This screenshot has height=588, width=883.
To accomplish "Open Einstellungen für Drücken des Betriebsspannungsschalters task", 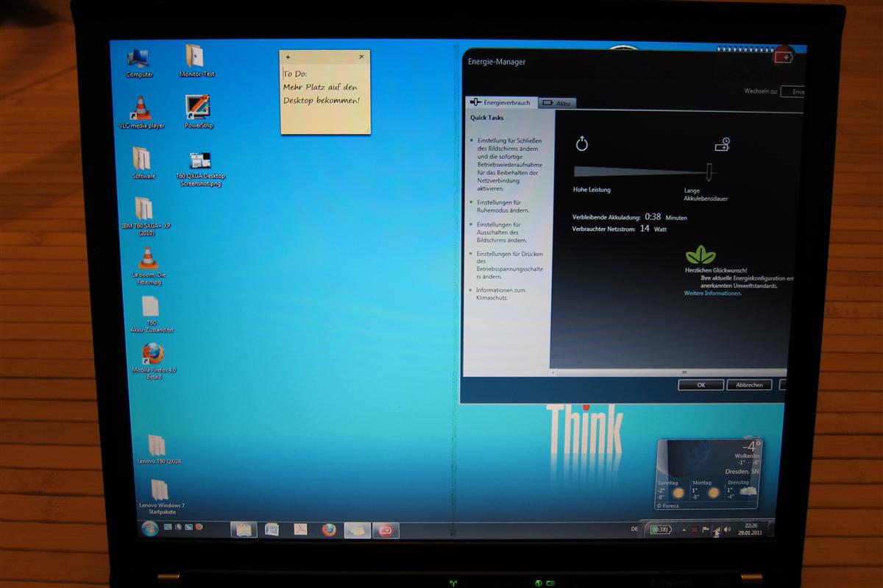I will pyautogui.click(x=510, y=265).
